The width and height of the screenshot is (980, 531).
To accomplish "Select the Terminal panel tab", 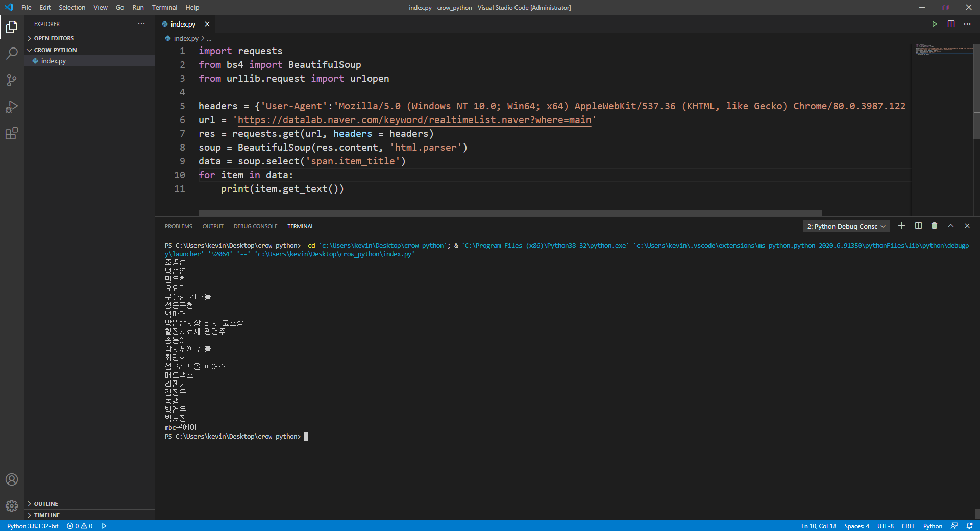I will (x=301, y=226).
